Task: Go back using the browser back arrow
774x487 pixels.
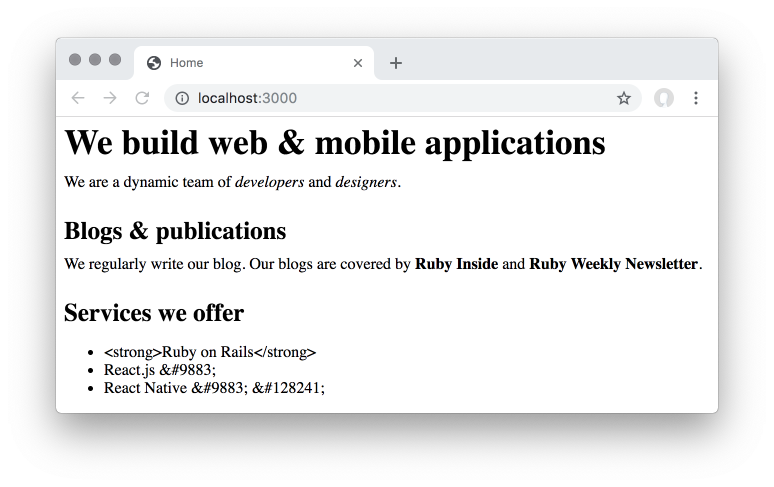Action: coord(78,98)
